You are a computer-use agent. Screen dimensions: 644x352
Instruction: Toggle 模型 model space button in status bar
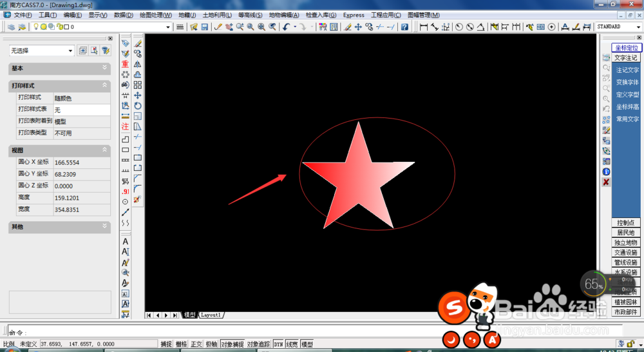click(307, 344)
